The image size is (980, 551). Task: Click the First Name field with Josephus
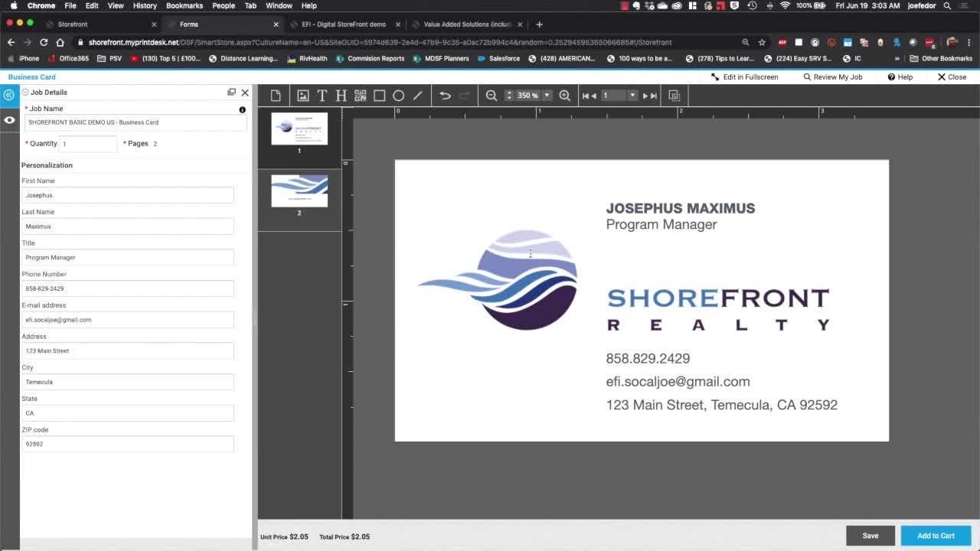(127, 195)
